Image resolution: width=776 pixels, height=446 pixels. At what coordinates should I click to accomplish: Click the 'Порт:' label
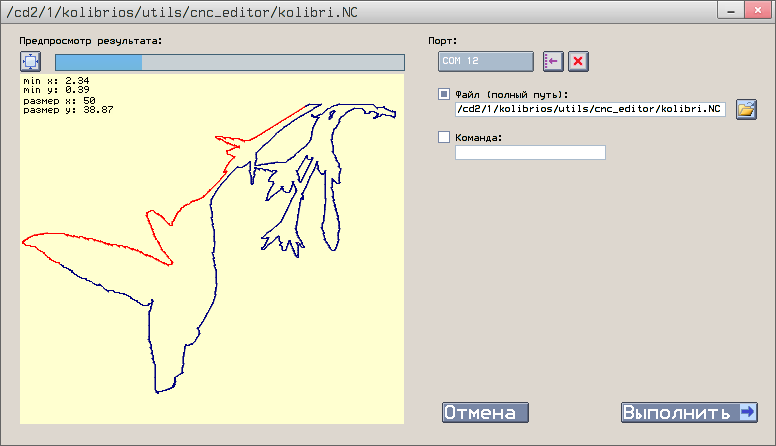[x=442, y=41]
